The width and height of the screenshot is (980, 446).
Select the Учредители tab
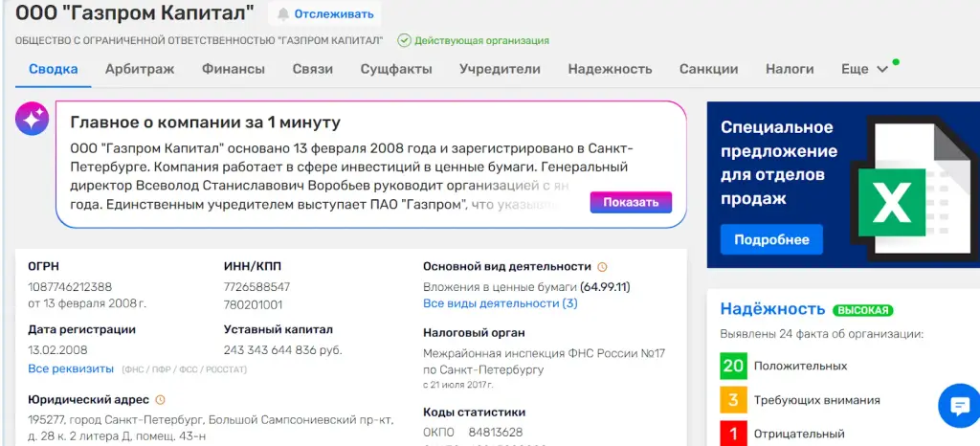(500, 69)
